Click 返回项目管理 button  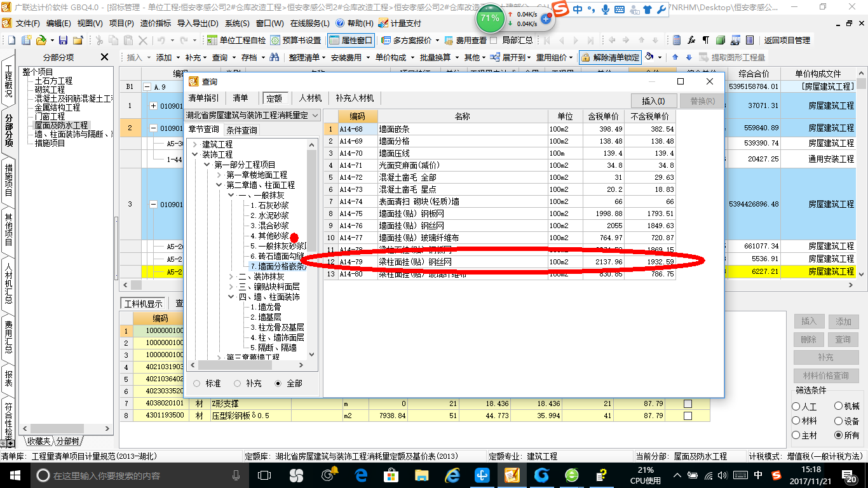pyautogui.click(x=787, y=40)
